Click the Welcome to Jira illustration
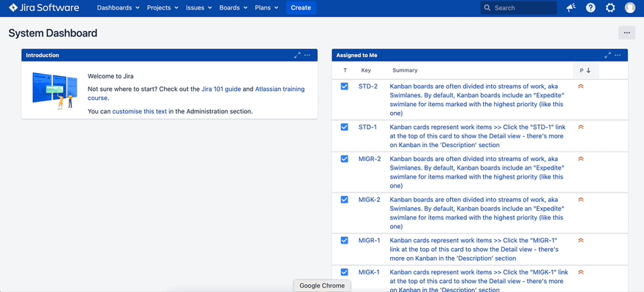Viewport: 644px width, 292px height. (55, 91)
